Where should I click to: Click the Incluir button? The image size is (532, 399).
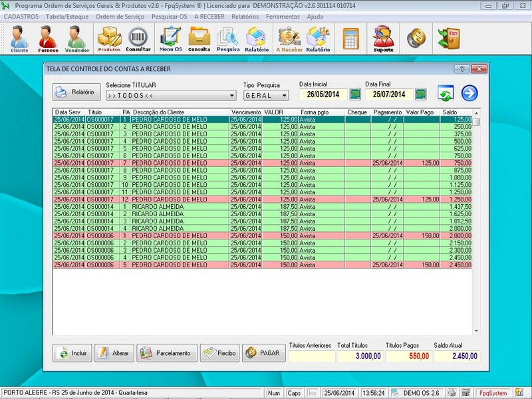[72, 353]
